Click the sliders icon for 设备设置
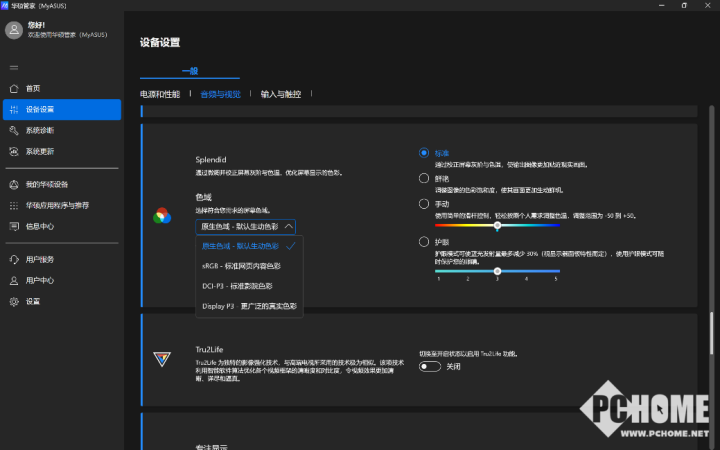The image size is (720, 450). [14, 109]
